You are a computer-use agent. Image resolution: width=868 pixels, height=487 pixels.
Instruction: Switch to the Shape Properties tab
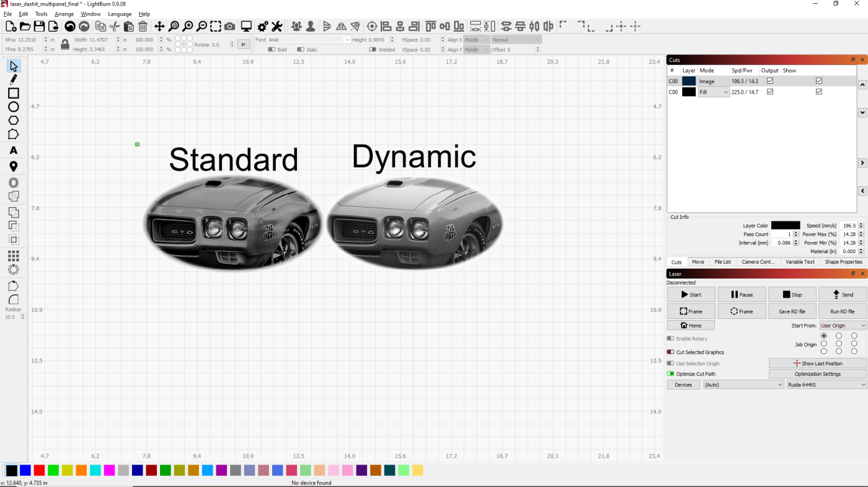[x=843, y=262]
